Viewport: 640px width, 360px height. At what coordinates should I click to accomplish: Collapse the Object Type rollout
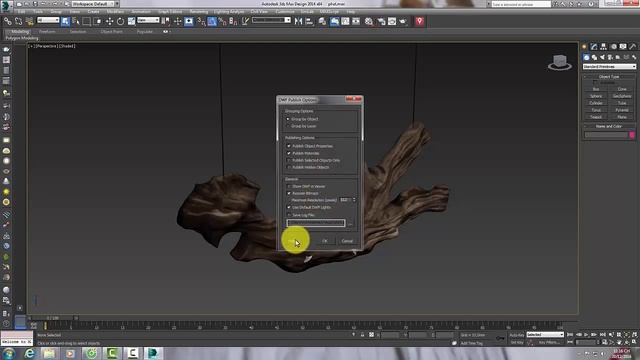609,76
